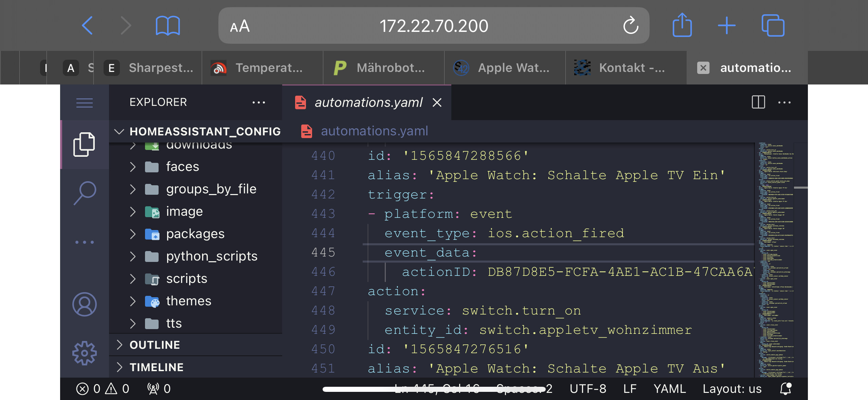
Task: Open Safari share sheet icon
Action: [682, 25]
